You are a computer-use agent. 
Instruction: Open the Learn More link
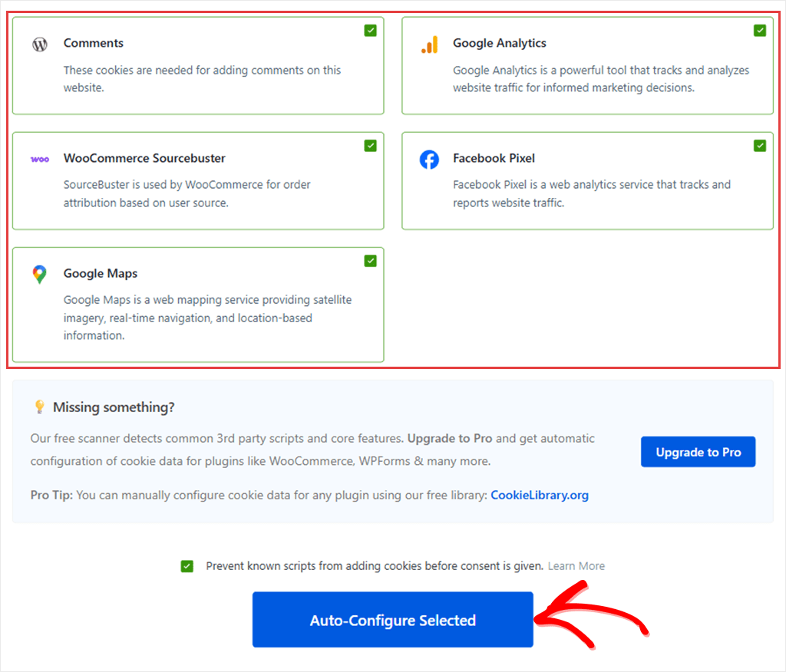[576, 566]
